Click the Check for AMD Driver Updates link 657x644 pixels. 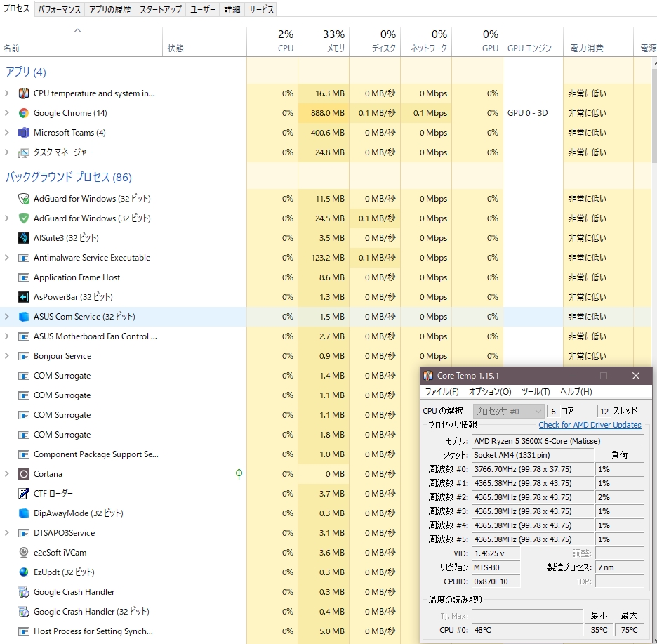(590, 425)
